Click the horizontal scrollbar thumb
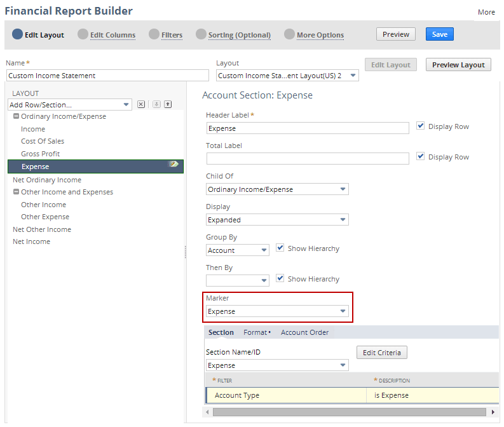Screen dimensions: 504x427 pos(350,412)
